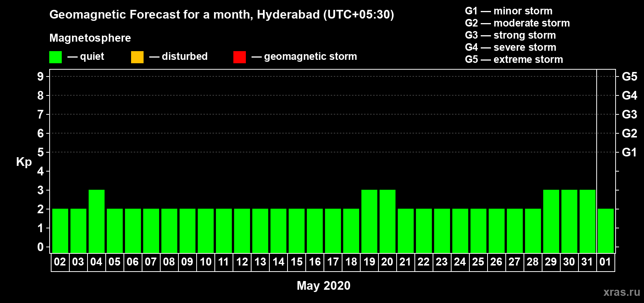Screen dimensions: 644x303
Task: Click date label 16 on the axis
Action: tap(315, 262)
